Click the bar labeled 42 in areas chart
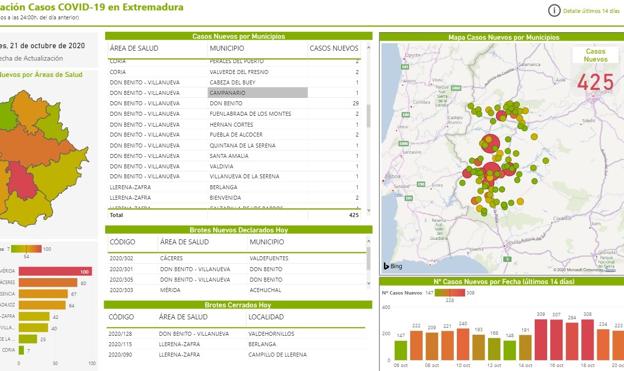Screen dimensions: 624x371 pos(34,316)
